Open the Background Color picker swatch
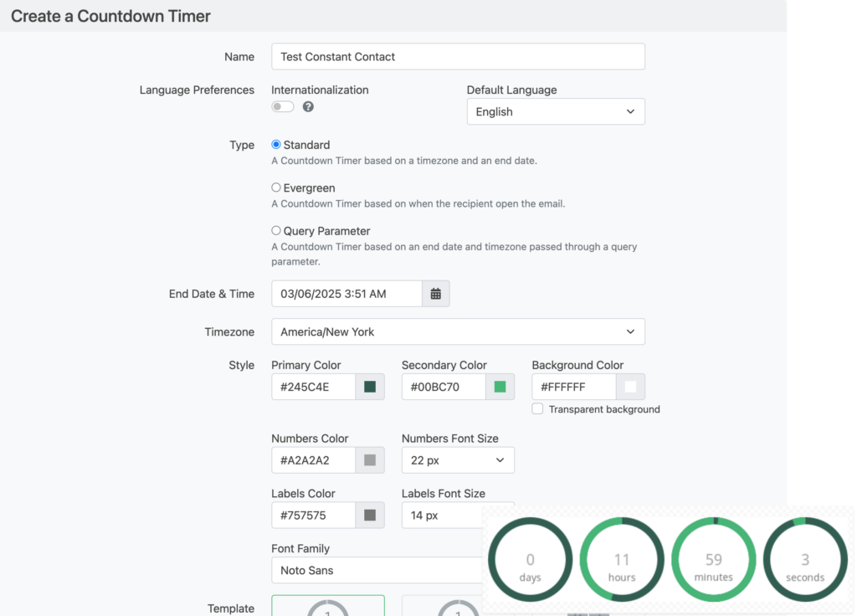Image resolution: width=857 pixels, height=616 pixels. 631,387
